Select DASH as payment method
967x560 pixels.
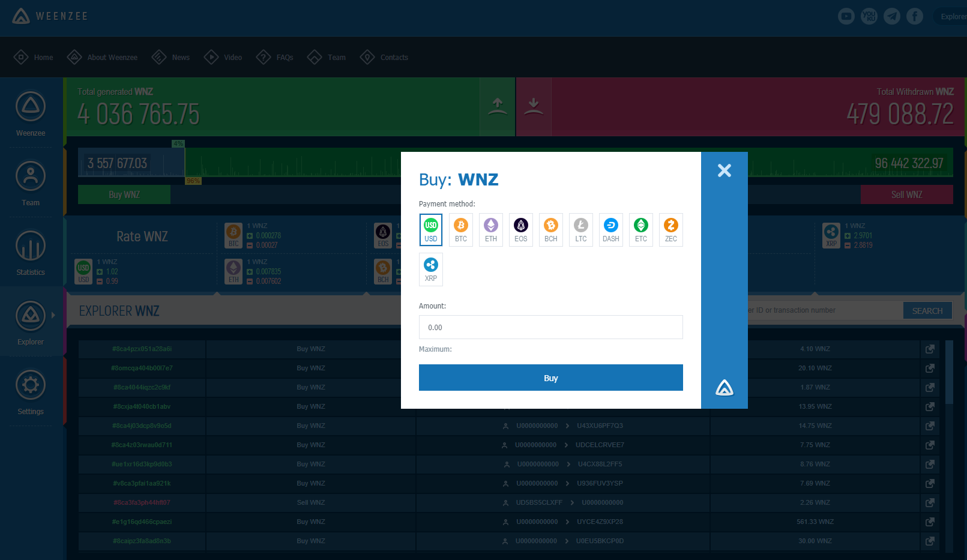click(x=611, y=230)
